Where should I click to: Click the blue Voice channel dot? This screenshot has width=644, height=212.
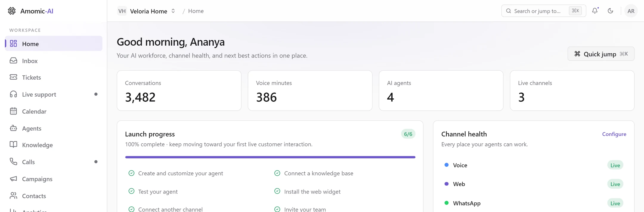pyautogui.click(x=446, y=165)
